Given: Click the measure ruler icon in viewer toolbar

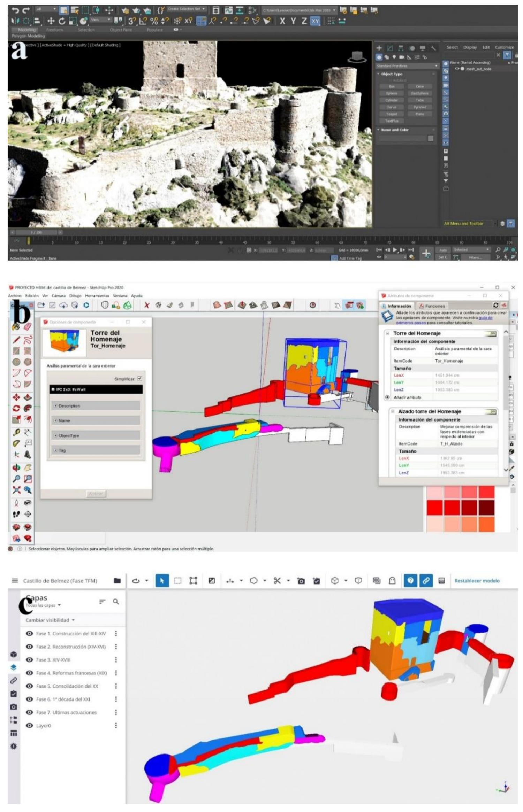Looking at the screenshot, I should click(x=230, y=581).
